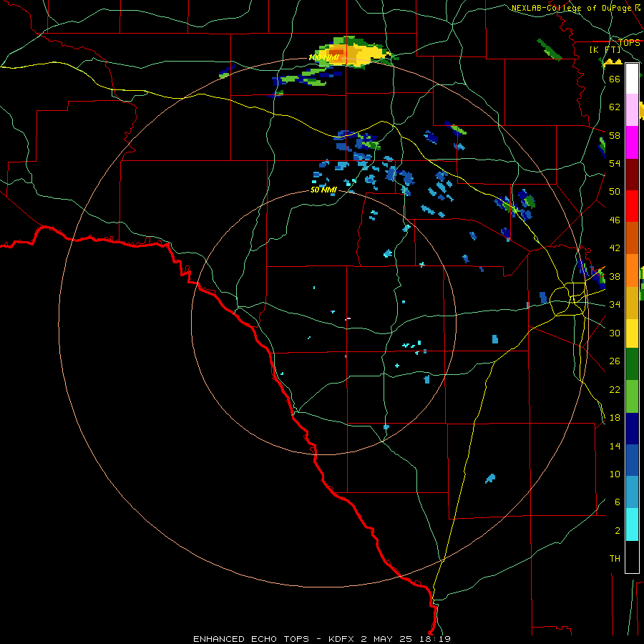
Task: Select the black TH legend swatch
Action: (x=632, y=557)
